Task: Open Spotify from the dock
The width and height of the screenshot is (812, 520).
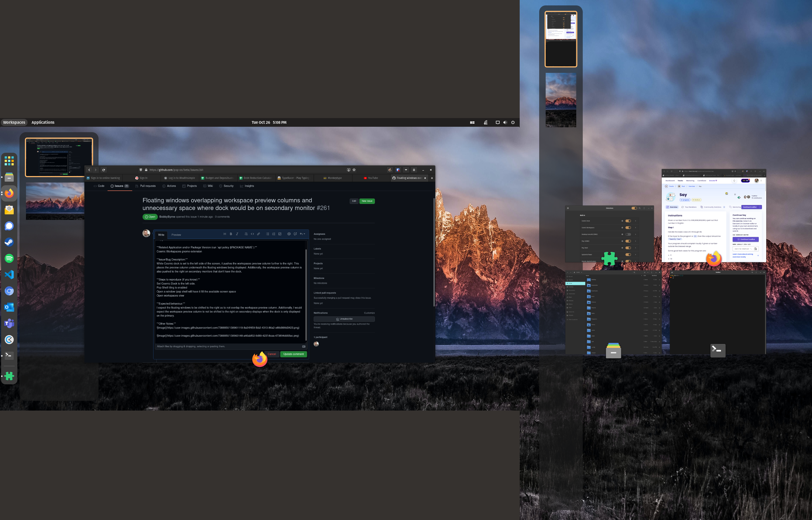Action: tap(9, 258)
